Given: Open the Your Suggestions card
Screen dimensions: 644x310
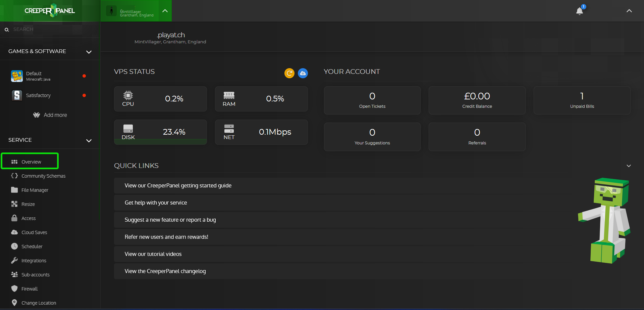Looking at the screenshot, I should pos(372,137).
